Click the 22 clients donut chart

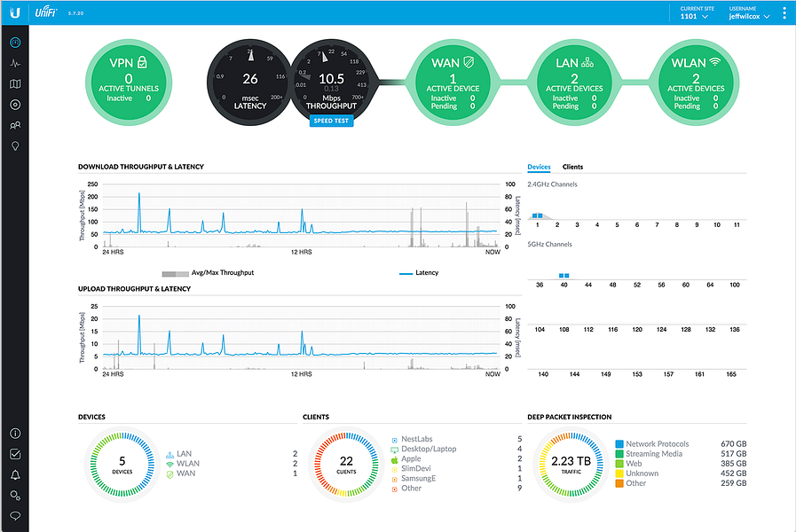click(x=346, y=464)
